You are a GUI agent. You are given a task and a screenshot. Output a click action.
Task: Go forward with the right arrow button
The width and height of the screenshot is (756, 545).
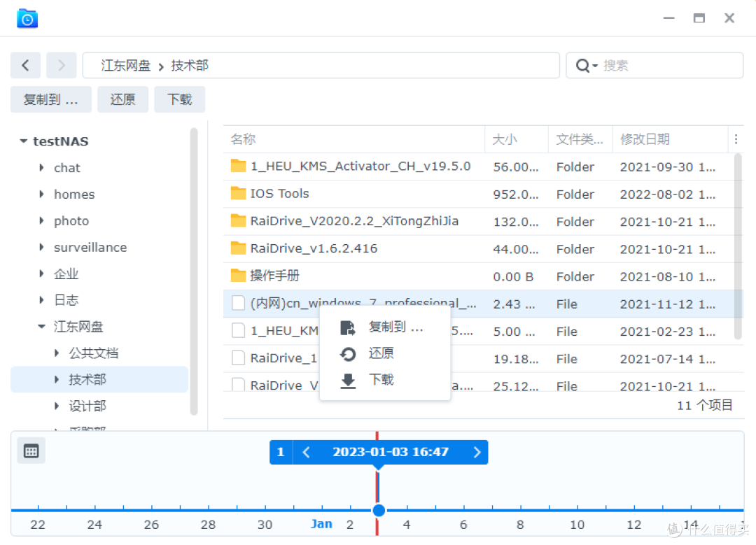[61, 65]
